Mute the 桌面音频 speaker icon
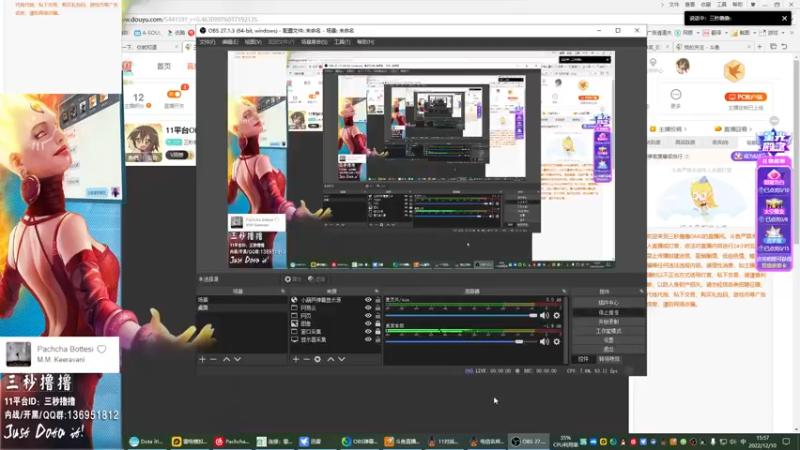 pos(544,341)
